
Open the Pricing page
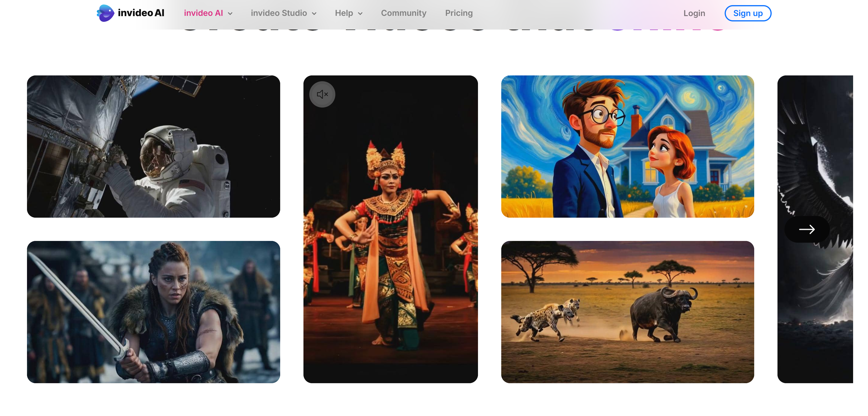pos(459,13)
